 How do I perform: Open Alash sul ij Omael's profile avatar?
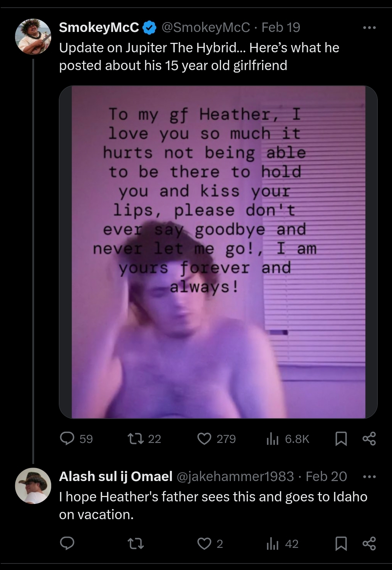tap(33, 486)
